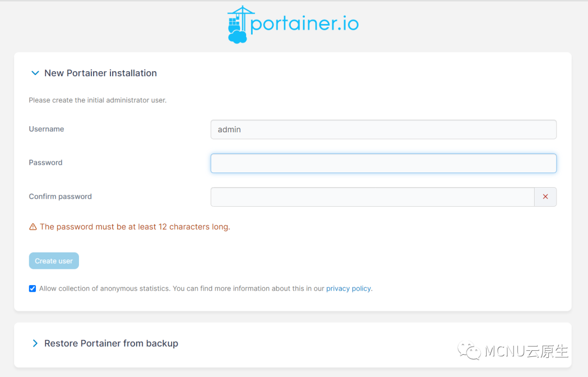The image size is (588, 377).
Task: Click the 'Confirm password' label
Action: (x=60, y=196)
